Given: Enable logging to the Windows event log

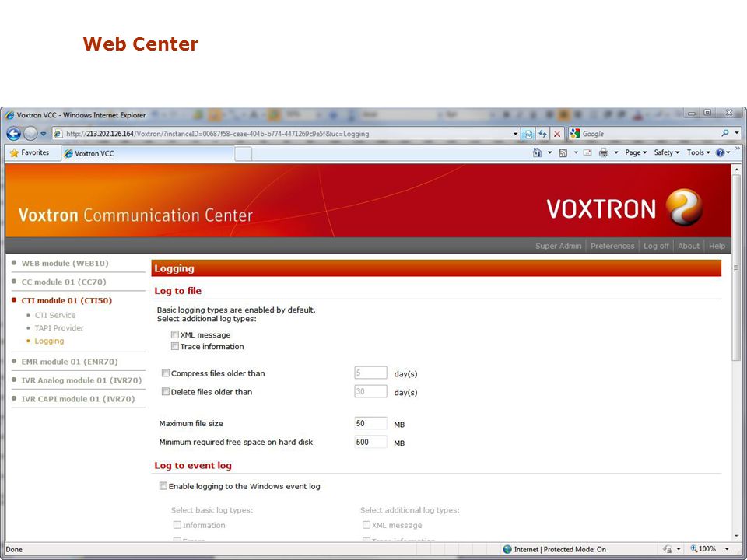Looking at the screenshot, I should tap(163, 486).
